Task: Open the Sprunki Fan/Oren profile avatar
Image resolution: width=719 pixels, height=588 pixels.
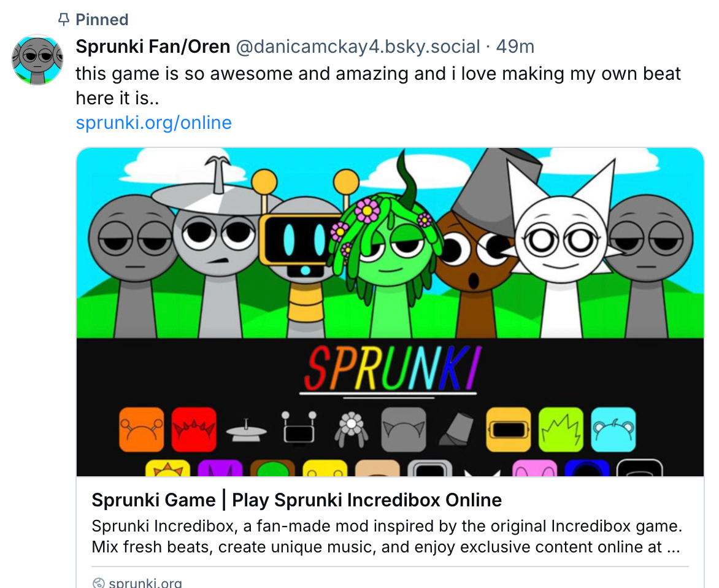Action: coord(37,60)
